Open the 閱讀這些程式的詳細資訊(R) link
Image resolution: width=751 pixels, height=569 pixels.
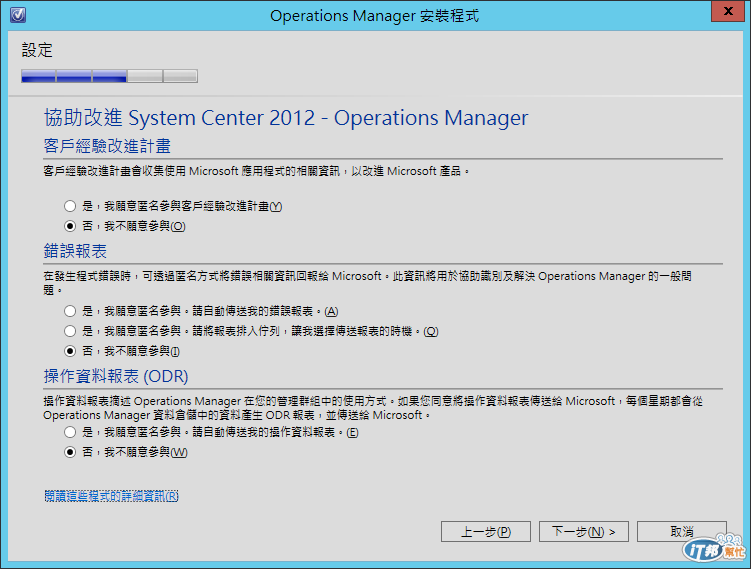[x=111, y=496]
